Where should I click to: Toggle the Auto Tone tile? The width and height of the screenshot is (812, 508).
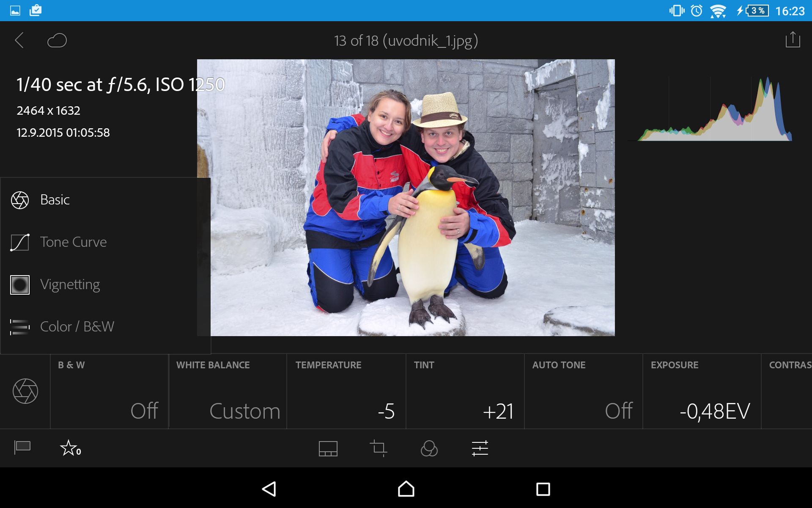tap(583, 392)
